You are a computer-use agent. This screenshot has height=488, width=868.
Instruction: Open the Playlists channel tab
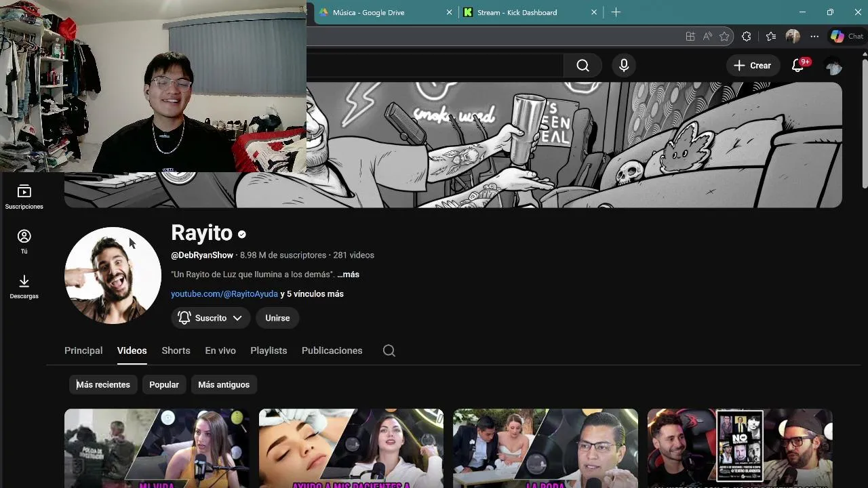pos(269,350)
